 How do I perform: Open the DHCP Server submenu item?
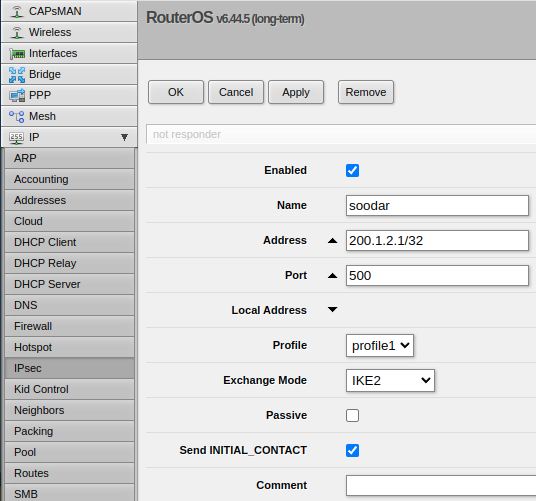69,284
